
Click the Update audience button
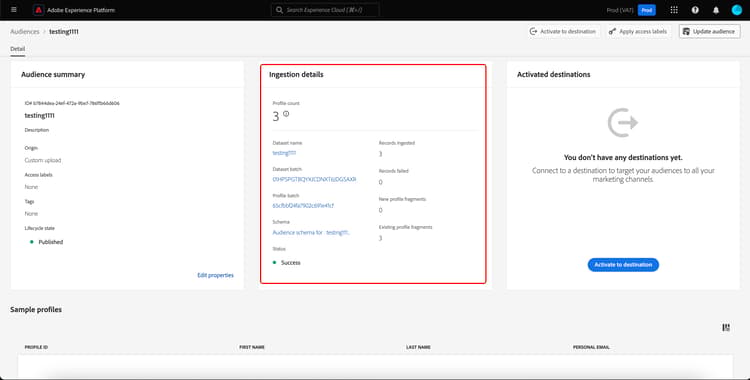(x=709, y=32)
